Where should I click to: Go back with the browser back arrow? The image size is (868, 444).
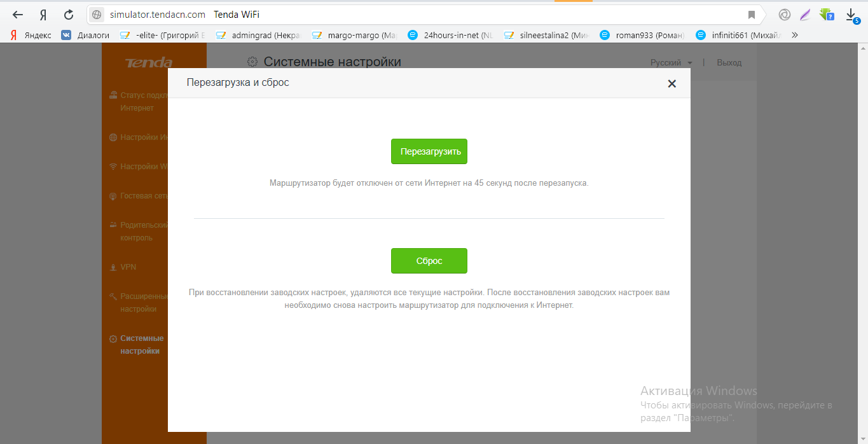click(x=17, y=15)
